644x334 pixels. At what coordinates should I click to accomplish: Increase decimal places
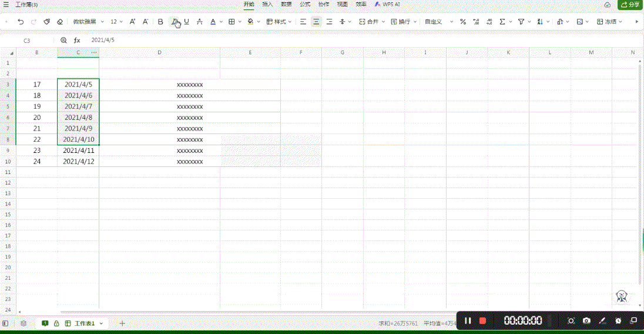tap(476, 22)
